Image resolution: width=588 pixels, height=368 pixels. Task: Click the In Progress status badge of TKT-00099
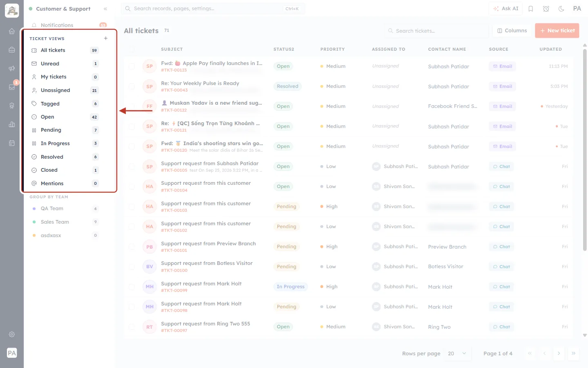[x=291, y=287]
